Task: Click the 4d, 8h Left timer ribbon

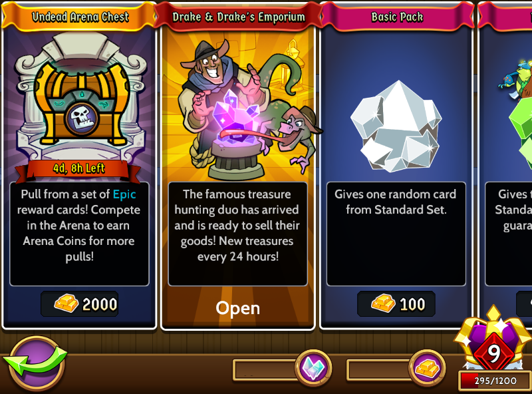Action: [78, 168]
